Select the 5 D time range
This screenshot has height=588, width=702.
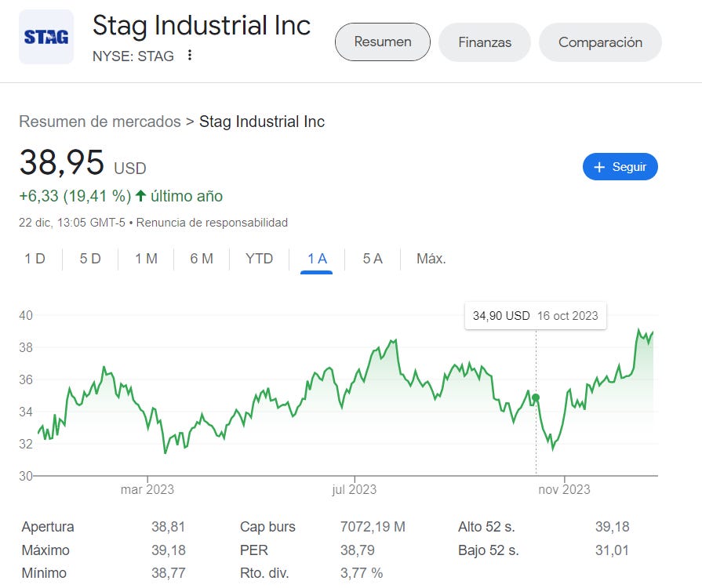[90, 259]
